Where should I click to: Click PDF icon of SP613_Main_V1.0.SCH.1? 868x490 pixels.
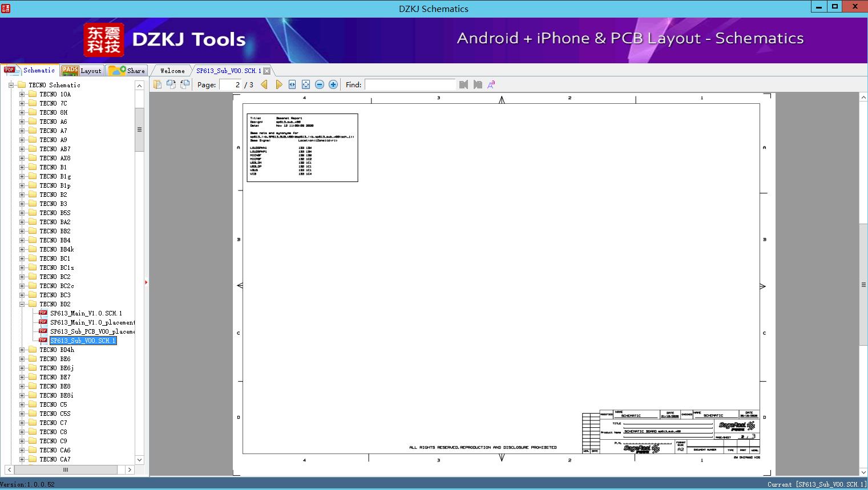click(43, 313)
